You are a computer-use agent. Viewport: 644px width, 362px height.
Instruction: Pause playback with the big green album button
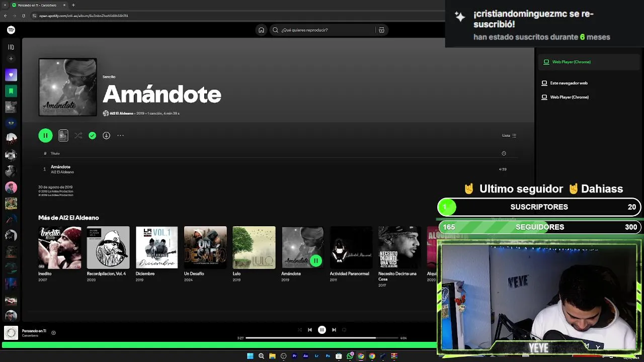(x=45, y=135)
